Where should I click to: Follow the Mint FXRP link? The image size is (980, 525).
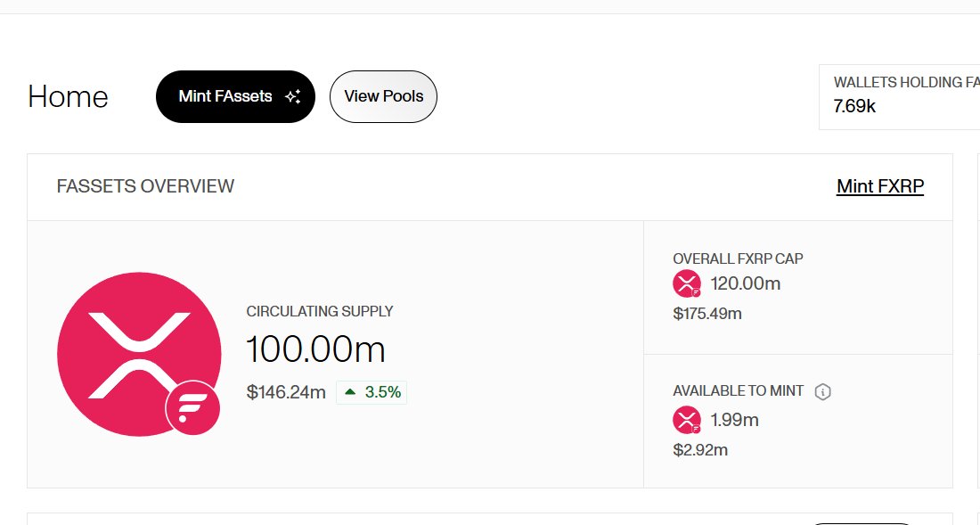point(879,186)
